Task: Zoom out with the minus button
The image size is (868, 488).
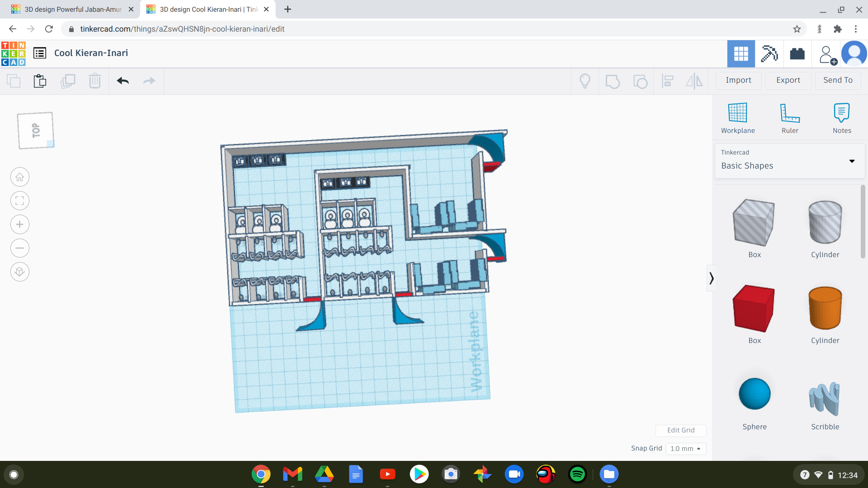Action: tap(20, 248)
